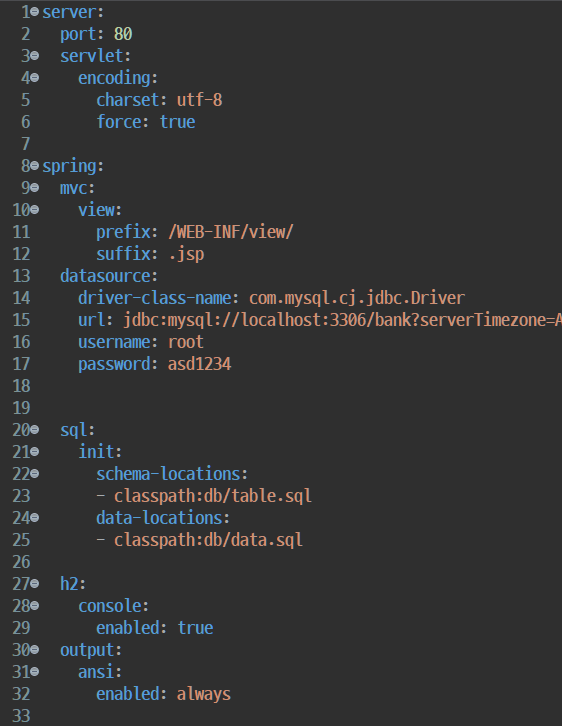Viewport: 562px width, 726px height.
Task: Collapse the ansi block on line 31
Action: point(34,672)
